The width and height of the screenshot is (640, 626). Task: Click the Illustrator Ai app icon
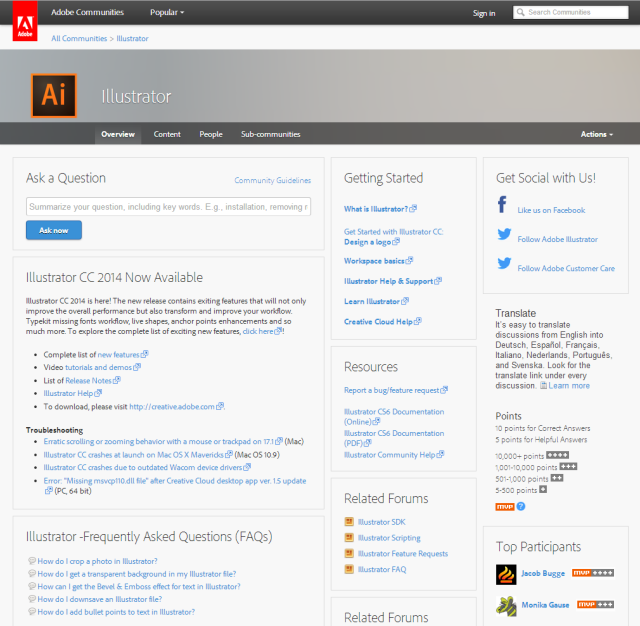pos(54,95)
